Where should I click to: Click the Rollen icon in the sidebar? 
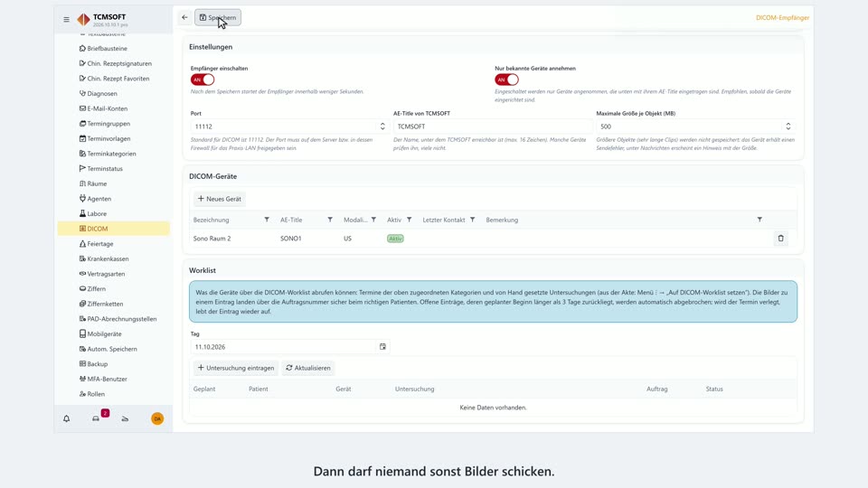coord(82,393)
